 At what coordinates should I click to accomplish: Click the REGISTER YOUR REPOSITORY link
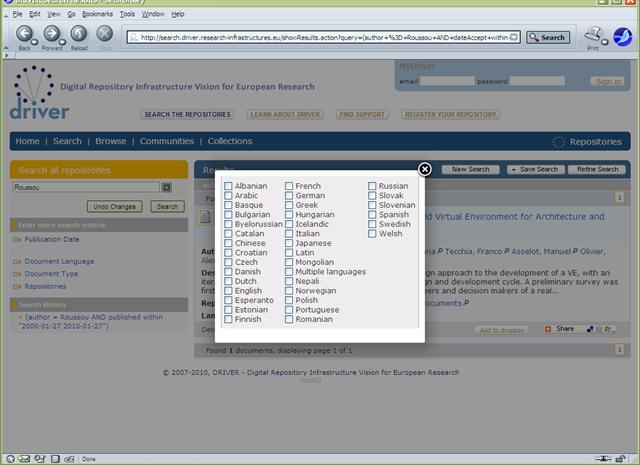[x=451, y=114]
